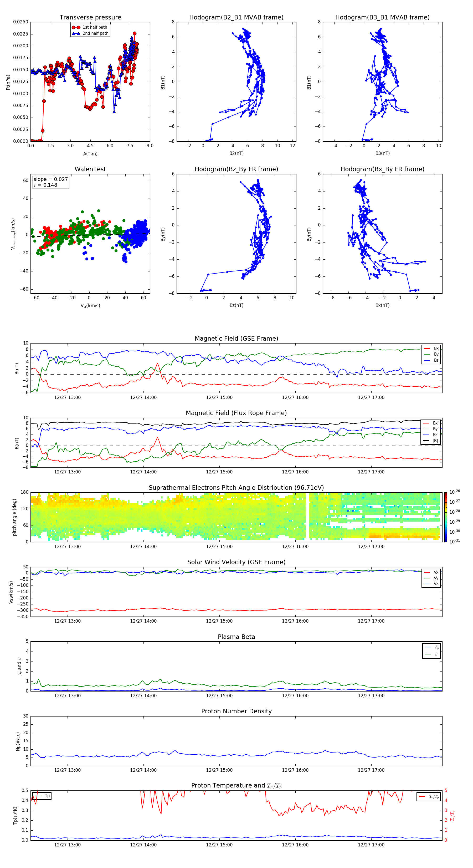Viewport: 473px width, 868px height.
Task: Click the "Magnetic Field (Flux Rope Frame)" title
Action: tap(236, 413)
